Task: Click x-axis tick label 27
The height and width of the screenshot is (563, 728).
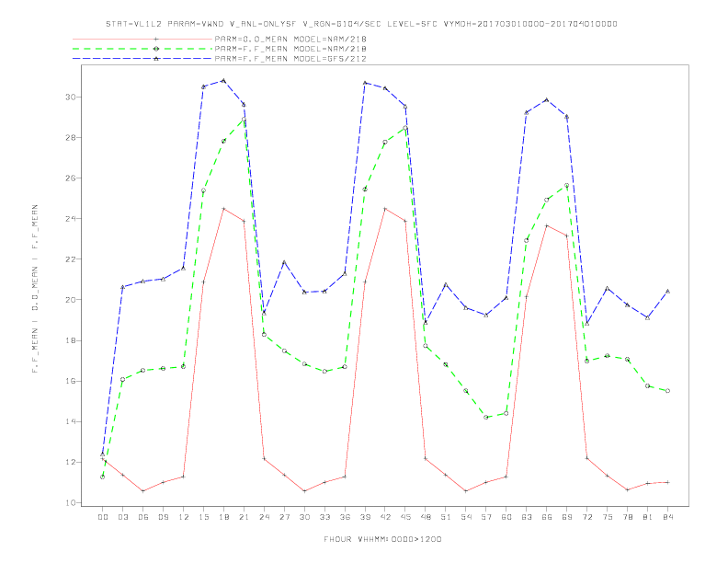Action: tap(284, 517)
